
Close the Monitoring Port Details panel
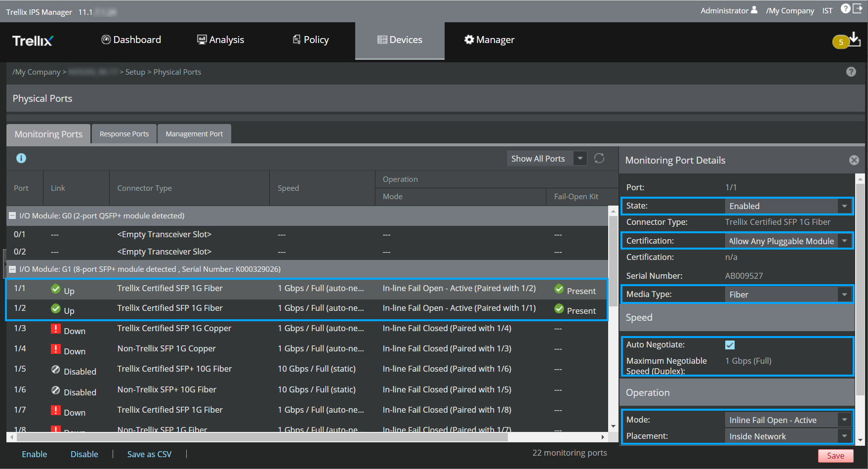854,160
